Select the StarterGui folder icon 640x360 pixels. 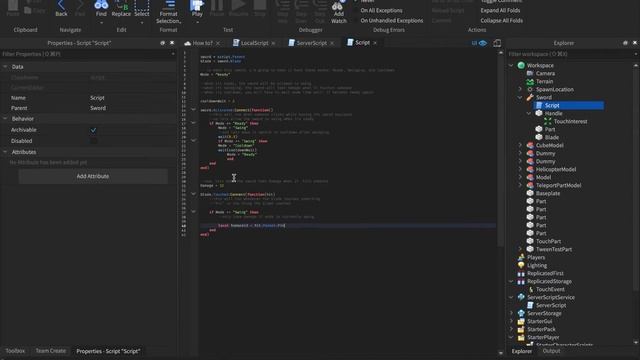pyautogui.click(x=521, y=321)
